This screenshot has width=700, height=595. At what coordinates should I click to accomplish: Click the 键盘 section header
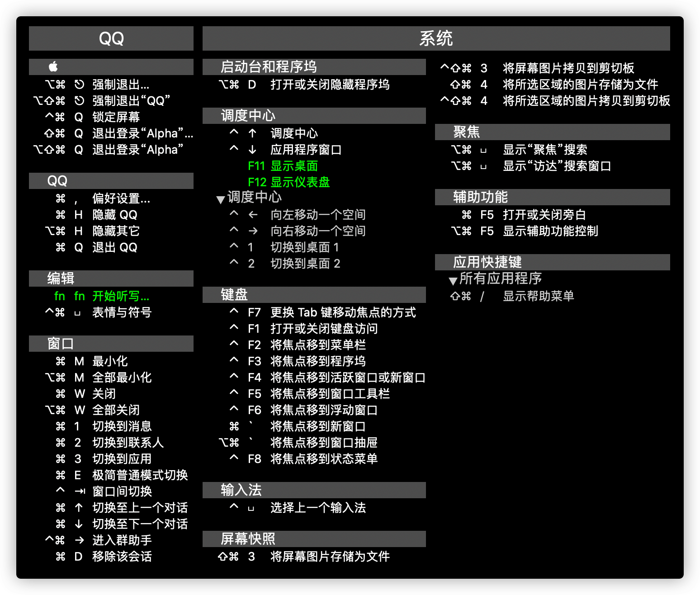(x=314, y=295)
